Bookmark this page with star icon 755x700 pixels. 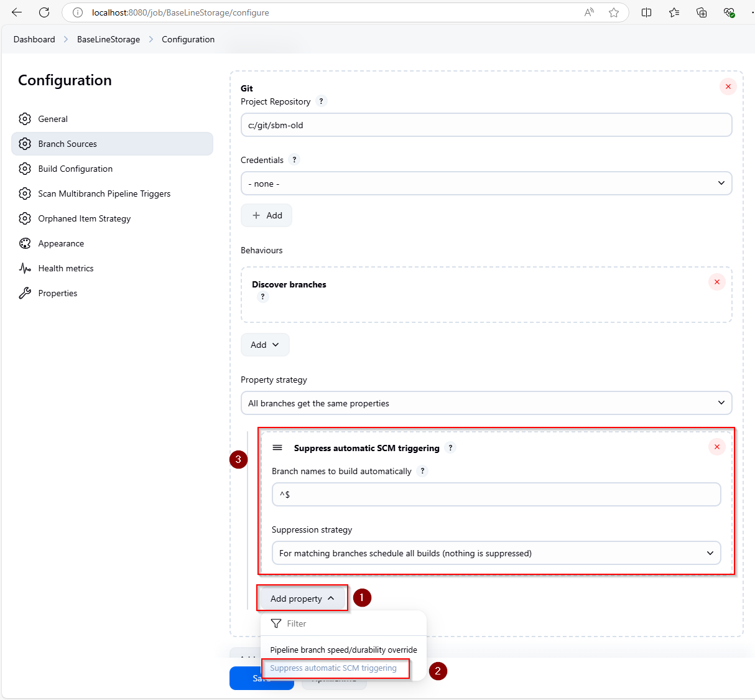point(614,12)
